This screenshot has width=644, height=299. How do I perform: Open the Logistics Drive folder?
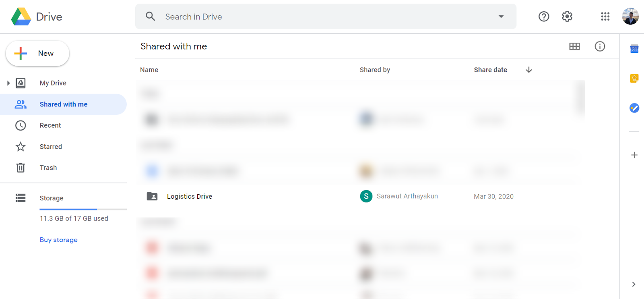click(x=189, y=196)
